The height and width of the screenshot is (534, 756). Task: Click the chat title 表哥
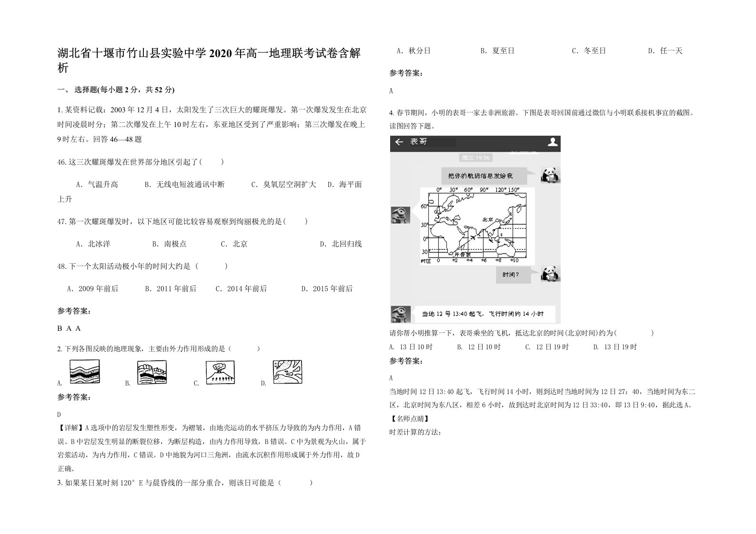coord(419,142)
